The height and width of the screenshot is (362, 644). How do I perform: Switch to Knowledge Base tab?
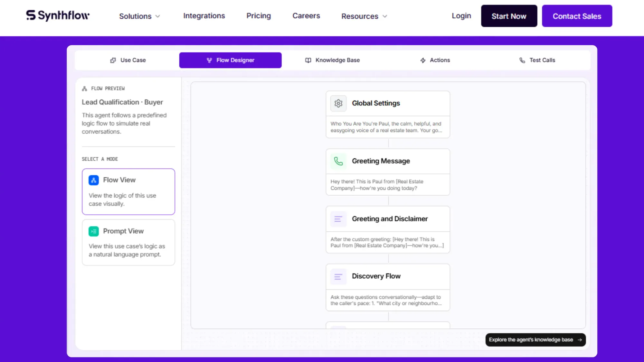pos(332,60)
